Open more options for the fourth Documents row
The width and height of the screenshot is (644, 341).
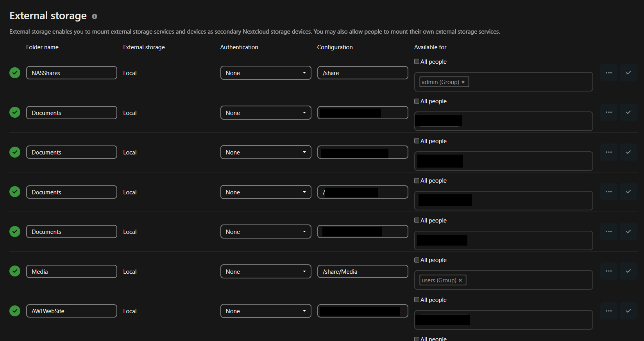click(609, 232)
